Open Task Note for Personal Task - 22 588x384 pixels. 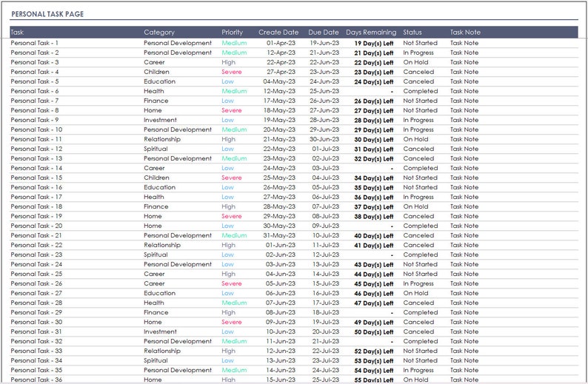(464, 245)
